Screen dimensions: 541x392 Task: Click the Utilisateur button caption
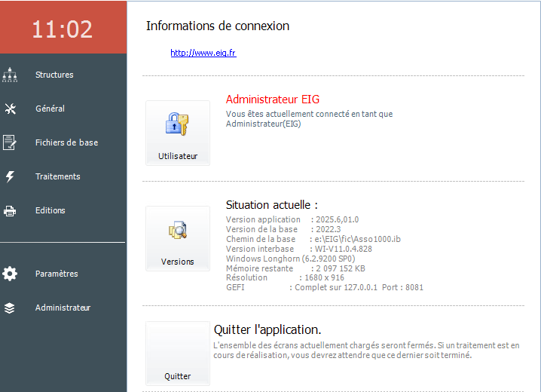coord(178,156)
